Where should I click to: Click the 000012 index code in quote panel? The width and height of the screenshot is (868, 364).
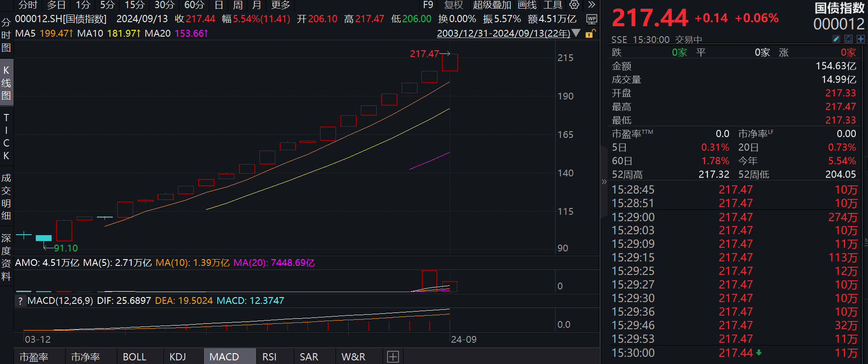coord(839,24)
